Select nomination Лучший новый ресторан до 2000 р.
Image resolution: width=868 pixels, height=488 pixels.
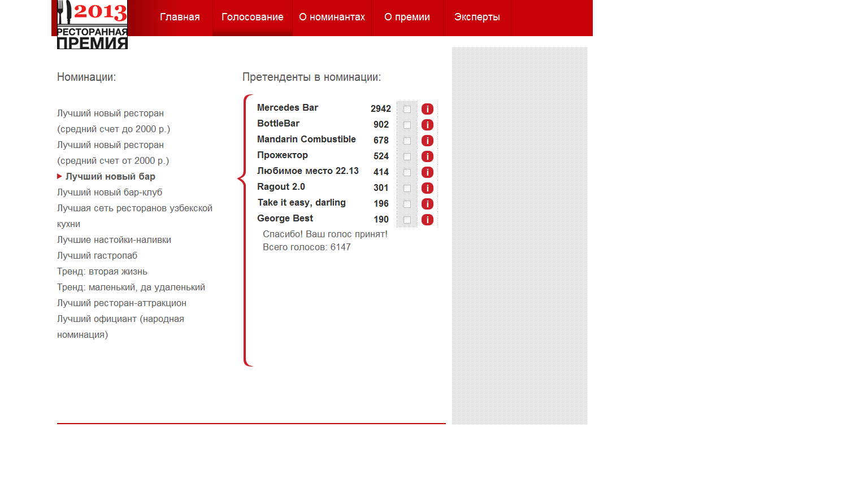(x=114, y=121)
